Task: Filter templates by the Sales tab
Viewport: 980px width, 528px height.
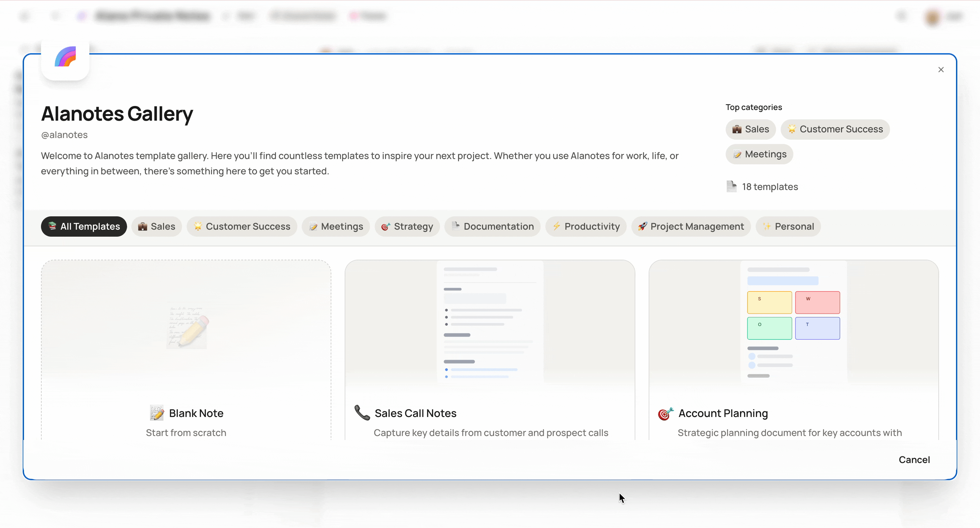Action: (156, 226)
